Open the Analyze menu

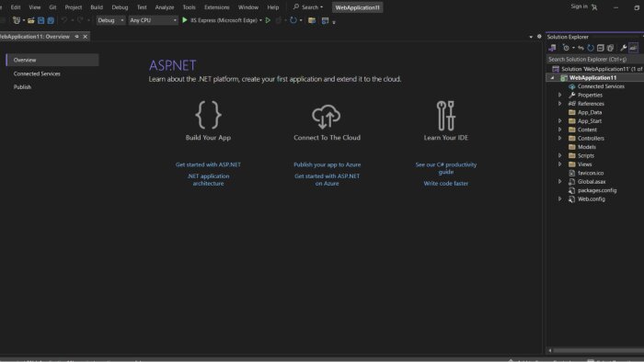(x=165, y=7)
